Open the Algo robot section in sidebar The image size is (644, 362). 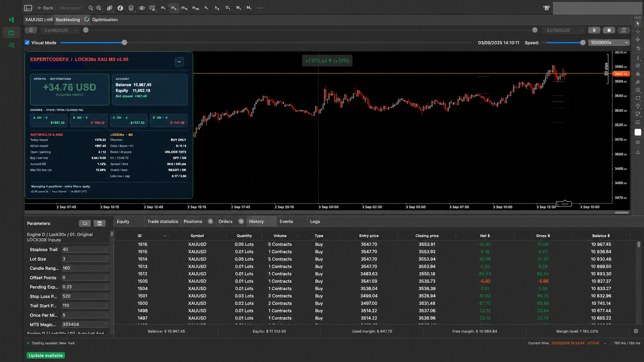pyautogui.click(x=12, y=33)
